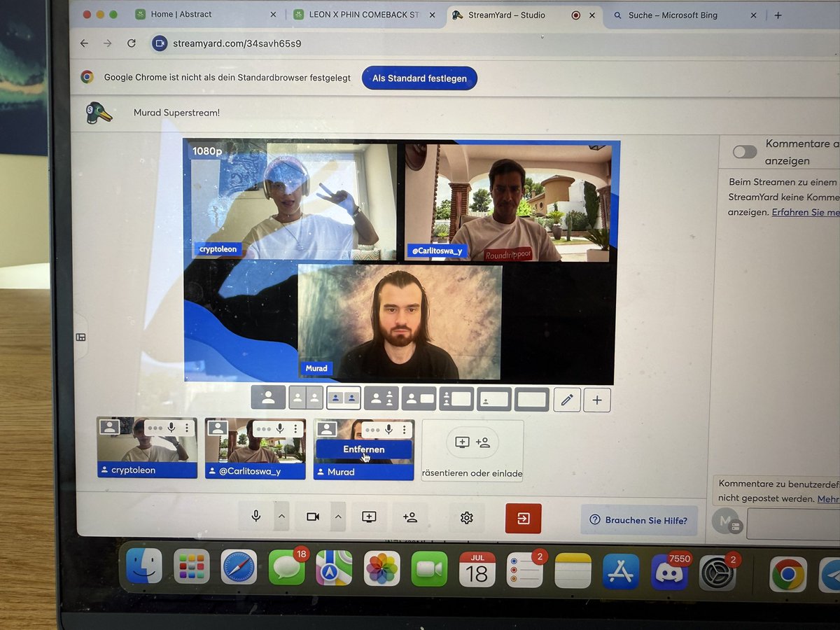Mute @Carlitoswa_y's microphone in his card
The width and height of the screenshot is (840, 630).
(x=280, y=428)
